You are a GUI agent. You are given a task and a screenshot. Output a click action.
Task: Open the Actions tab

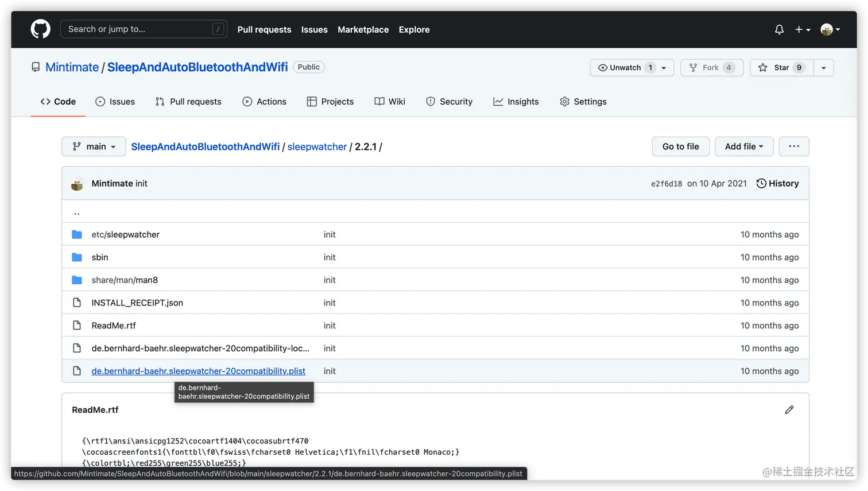[x=264, y=102]
